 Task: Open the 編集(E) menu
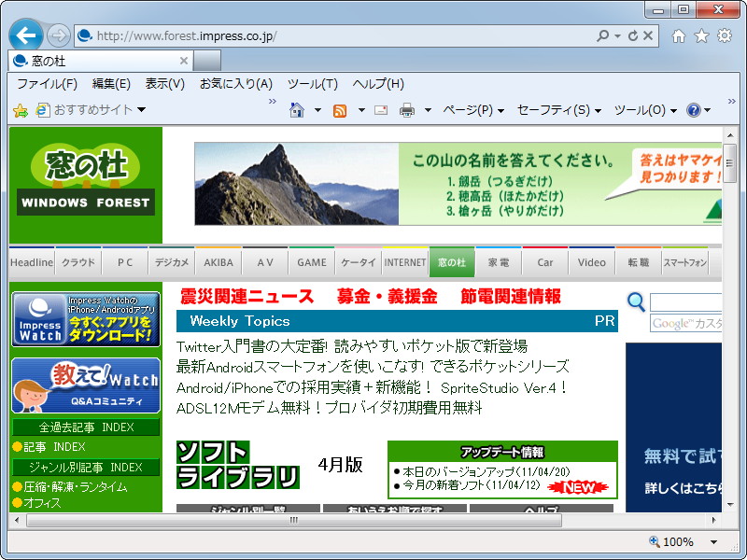point(111,84)
